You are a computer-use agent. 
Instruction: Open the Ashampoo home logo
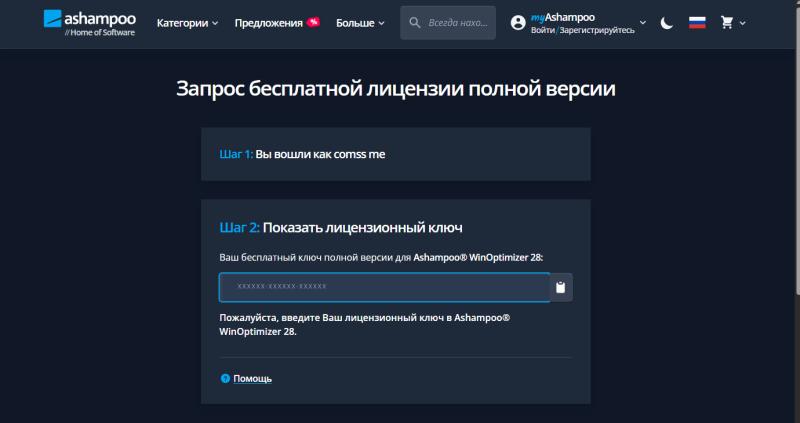[90, 23]
